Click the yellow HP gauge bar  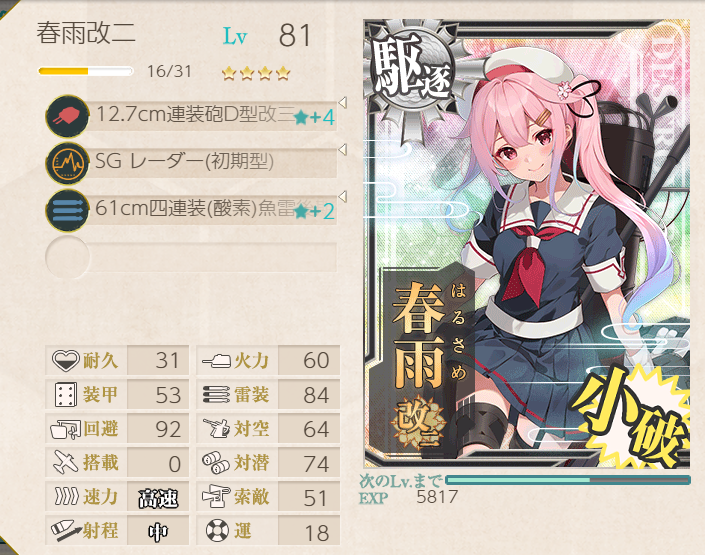[x=85, y=71]
